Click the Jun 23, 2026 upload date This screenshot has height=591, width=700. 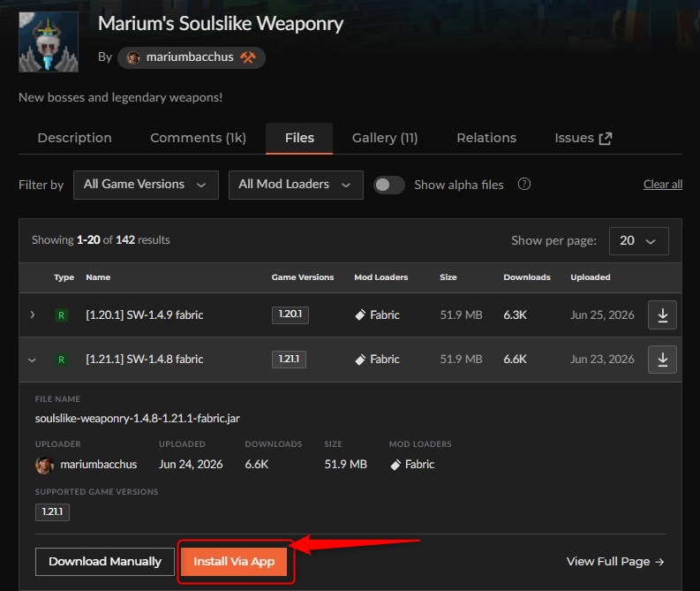(602, 360)
